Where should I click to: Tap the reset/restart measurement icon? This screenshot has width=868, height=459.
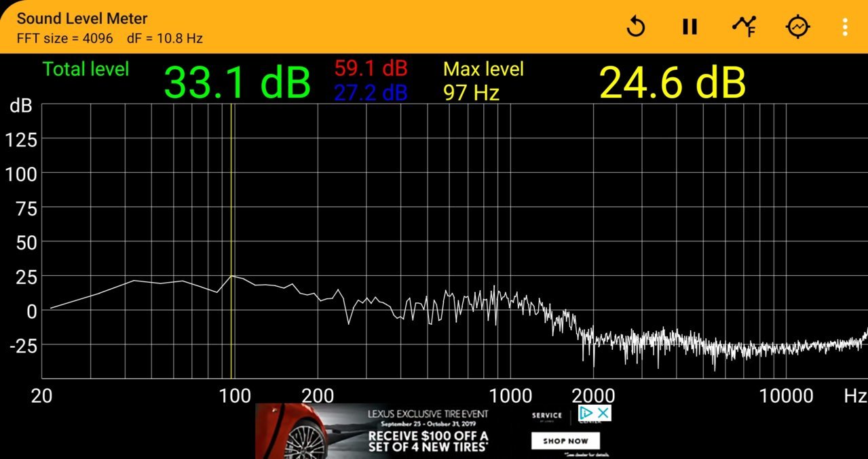tap(636, 26)
